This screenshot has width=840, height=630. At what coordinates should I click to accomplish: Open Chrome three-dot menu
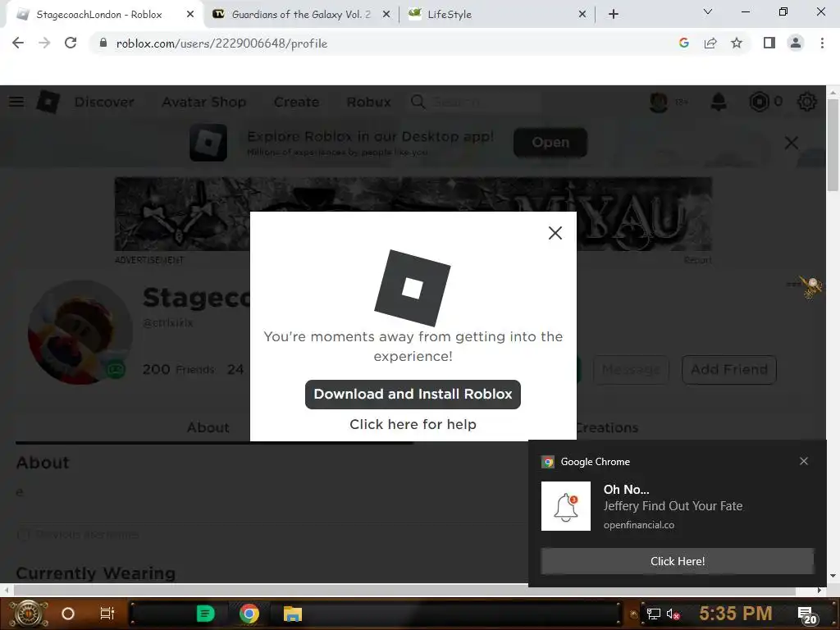coord(822,43)
